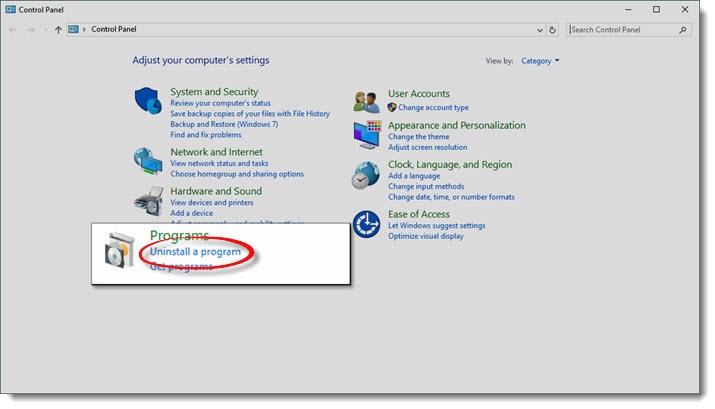This screenshot has height=409, width=715.
Task: Click View network status and tasks
Action: 219,163
